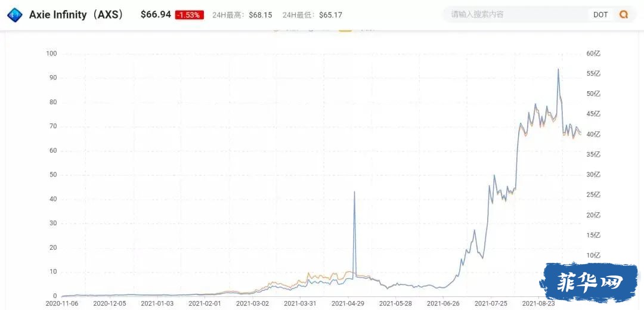Click the 20 left axis label
The image size is (644, 310).
tap(54, 247)
